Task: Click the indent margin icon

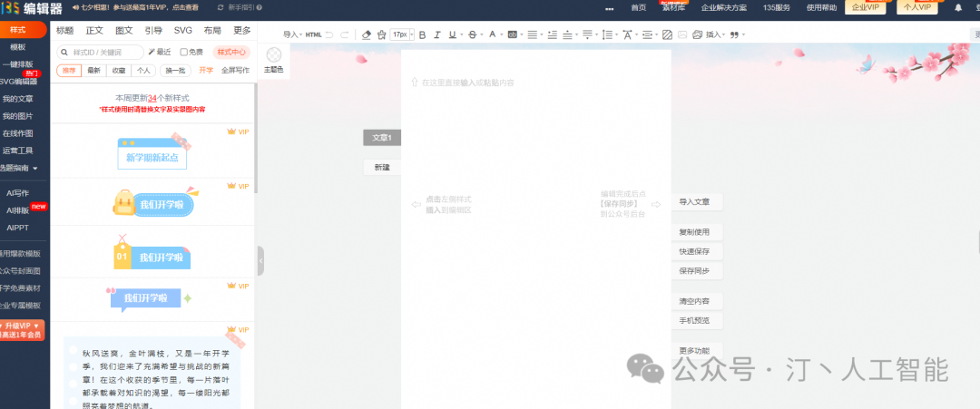Action: tap(646, 35)
